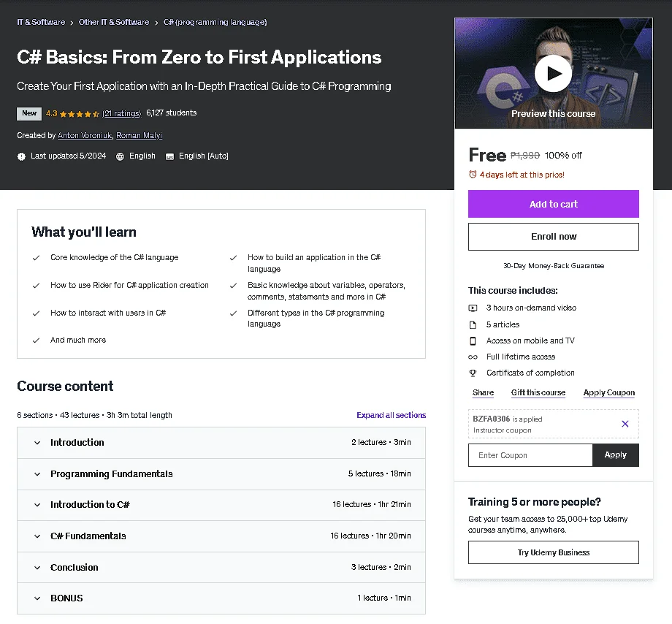
Task: Remove the applied BZFA0306 coupon
Action: [x=625, y=424]
